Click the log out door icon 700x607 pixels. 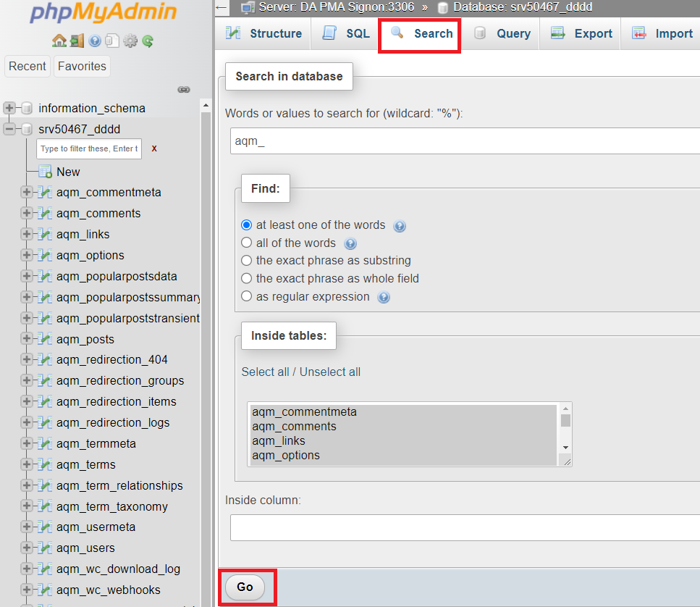coord(77,41)
